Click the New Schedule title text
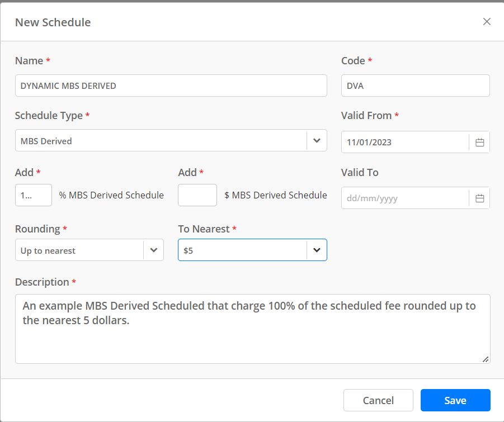This screenshot has height=422, width=504. click(53, 22)
